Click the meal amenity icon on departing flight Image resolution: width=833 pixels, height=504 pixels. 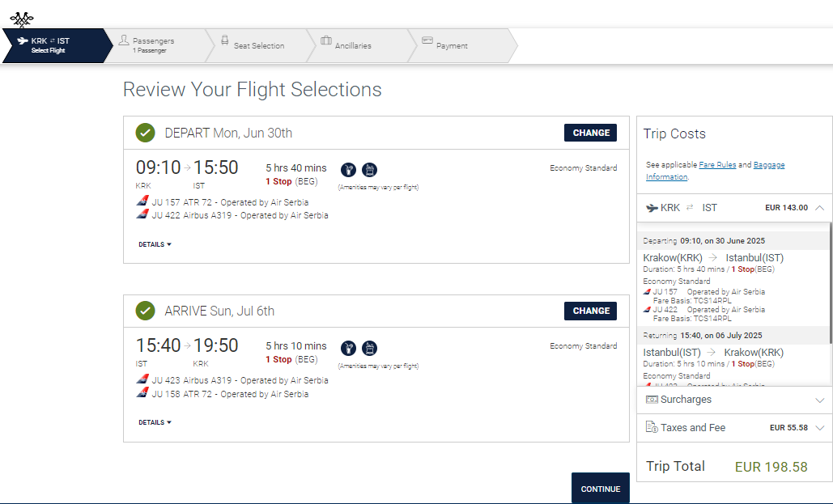[x=348, y=170]
